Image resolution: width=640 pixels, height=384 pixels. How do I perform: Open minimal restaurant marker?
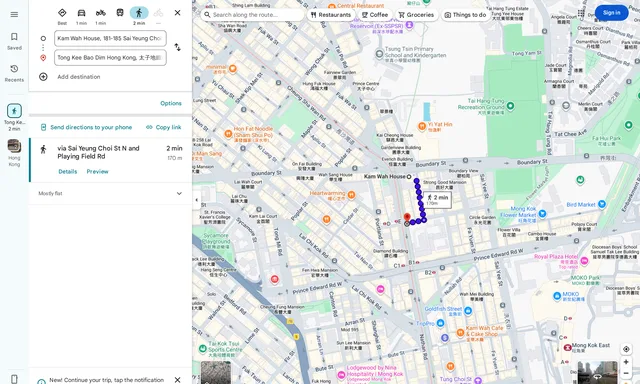(x=233, y=69)
